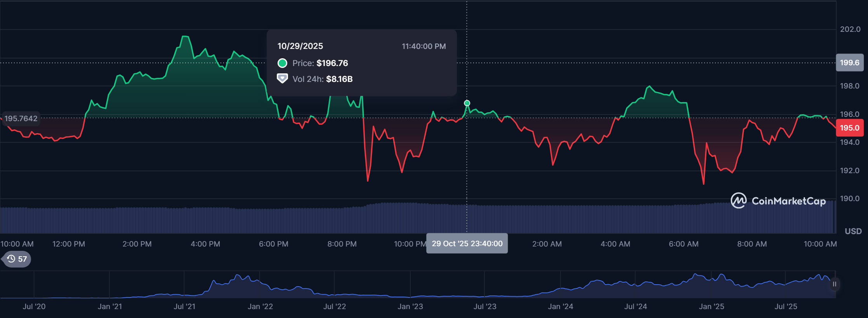Viewport: 868px width, 318px height.
Task: Click Jul '25 on the overview timeline
Action: coord(786,306)
